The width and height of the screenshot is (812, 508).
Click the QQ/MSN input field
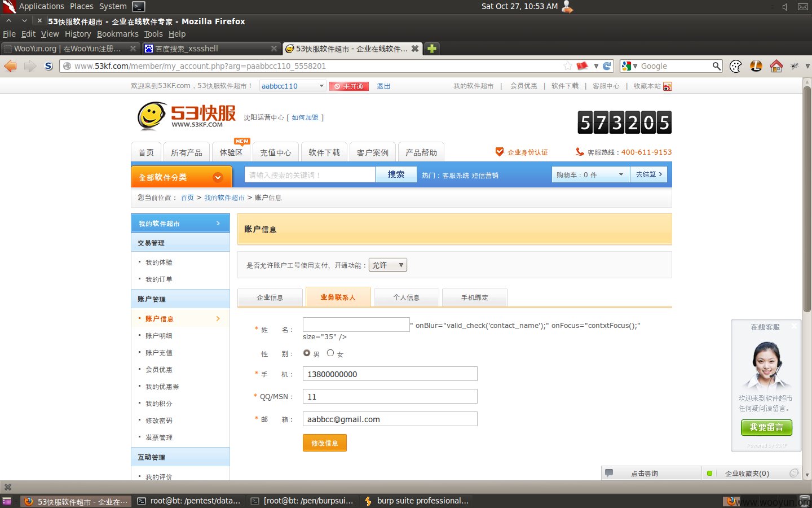[390, 396]
